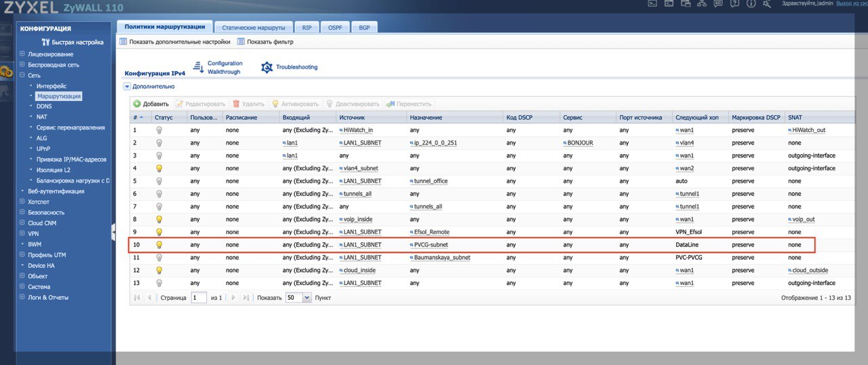
Task: Toggle the status bulb of rule 10
Action: point(159,245)
